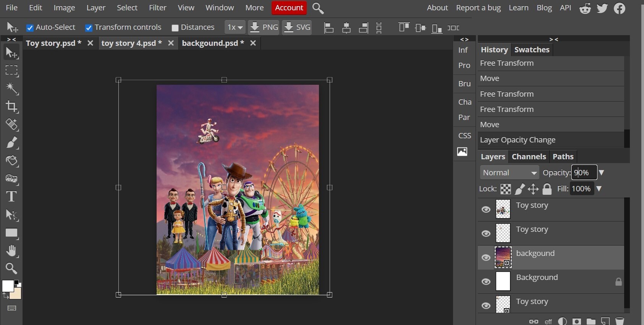This screenshot has width=644, height=325.
Task: Open the Facebook link icon
Action: pyautogui.click(x=620, y=8)
